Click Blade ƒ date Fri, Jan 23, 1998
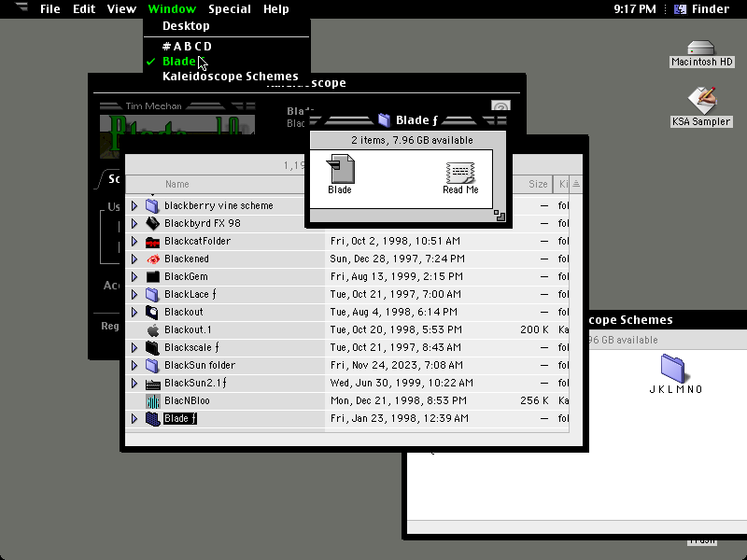747x560 pixels. tap(400, 418)
